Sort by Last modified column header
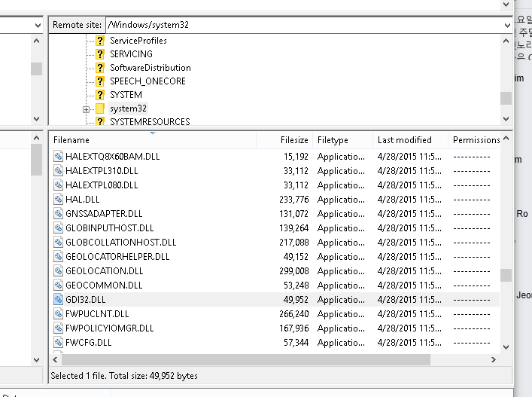532x397 pixels. coord(404,140)
